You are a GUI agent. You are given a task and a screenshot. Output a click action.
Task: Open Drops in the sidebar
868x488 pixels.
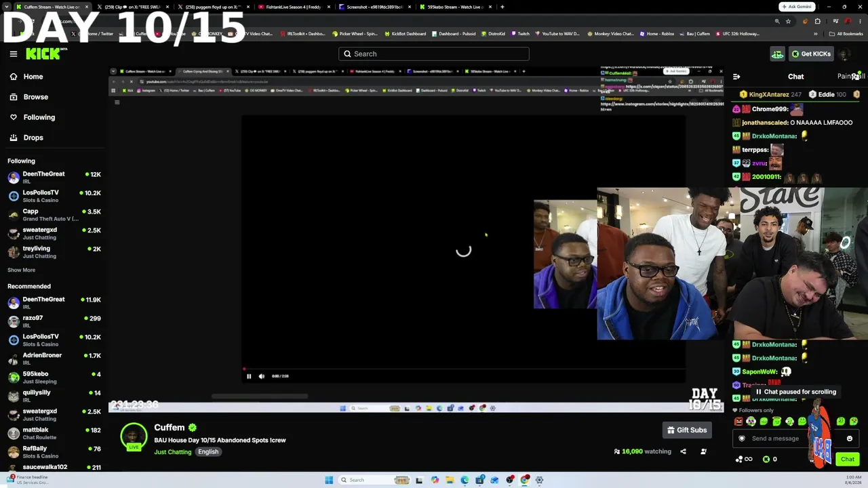coord(33,138)
